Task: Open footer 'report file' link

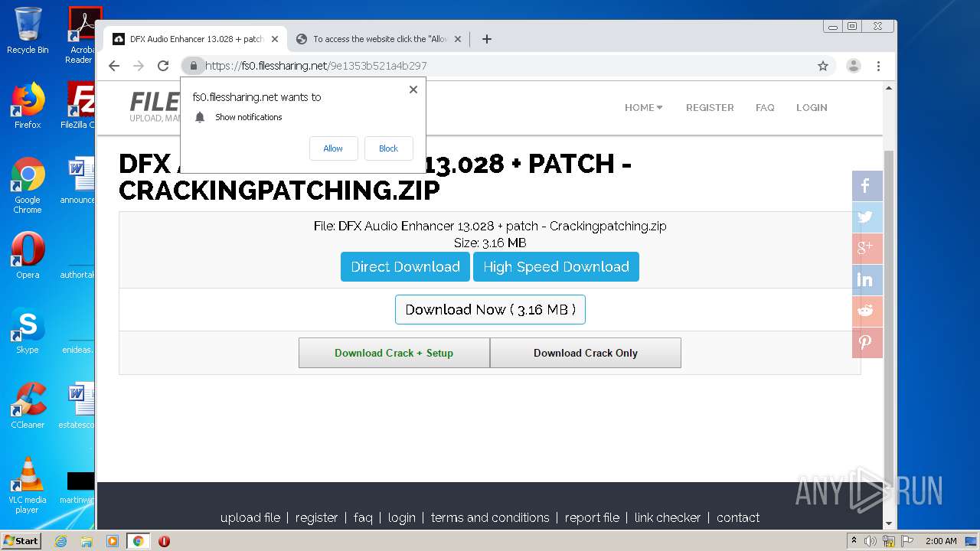Action: click(x=592, y=518)
